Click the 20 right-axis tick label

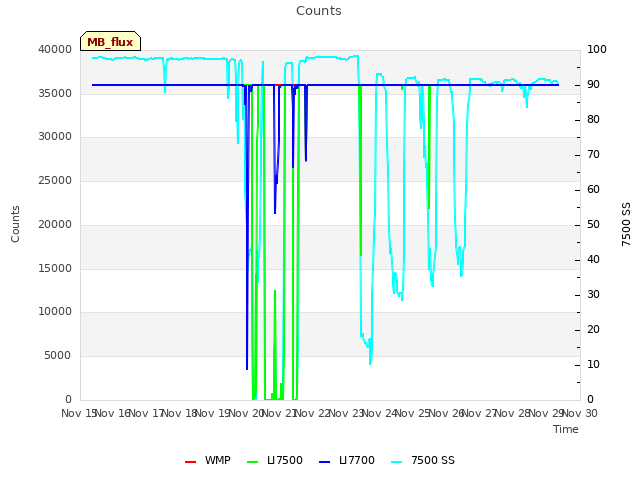click(x=593, y=329)
